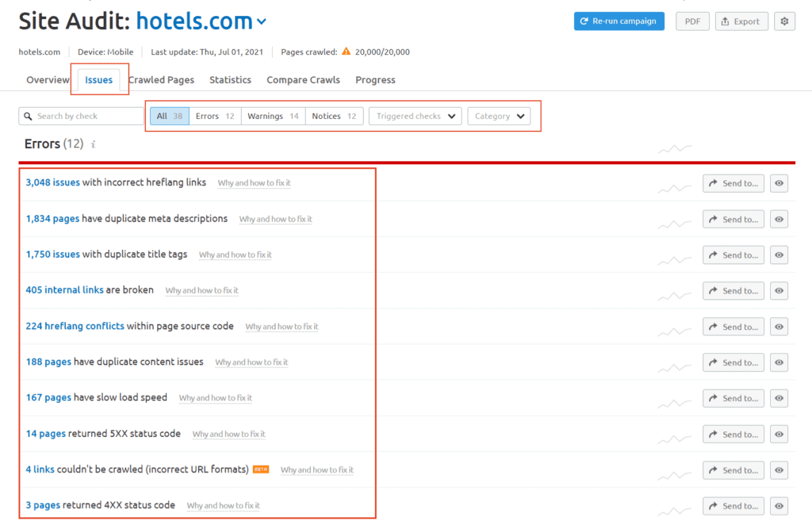This screenshot has width=812, height=521.
Task: Send 4XX status code issue to...
Action: [733, 506]
